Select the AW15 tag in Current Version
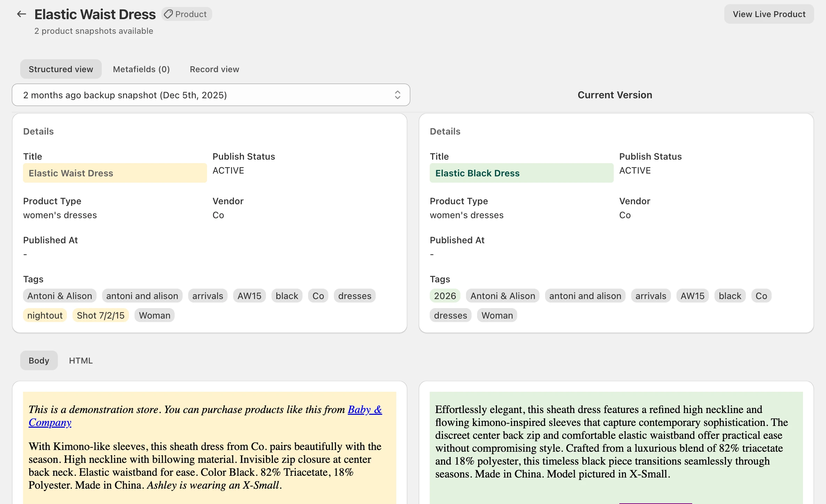The width and height of the screenshot is (826, 504). point(692,296)
